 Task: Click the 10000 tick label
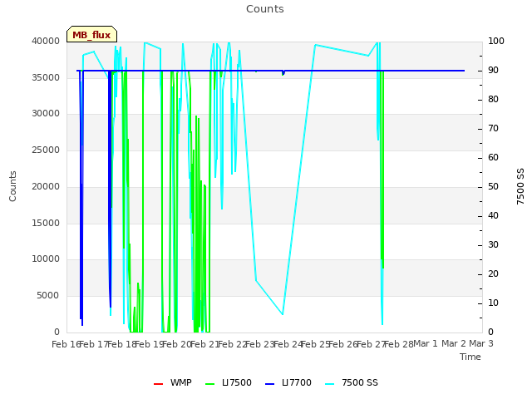point(46,259)
